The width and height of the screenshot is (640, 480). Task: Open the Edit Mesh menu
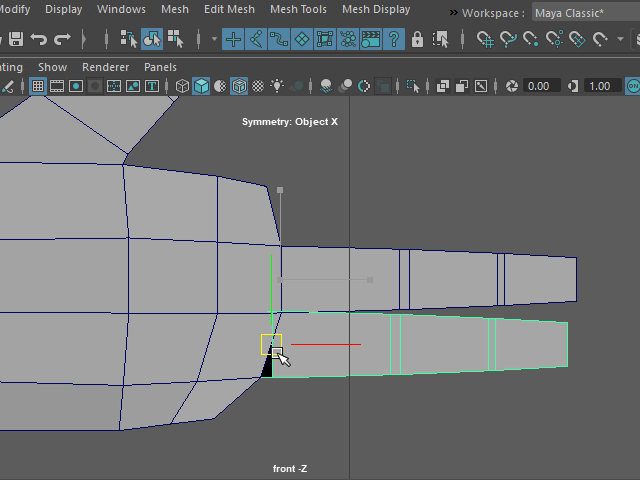[229, 9]
